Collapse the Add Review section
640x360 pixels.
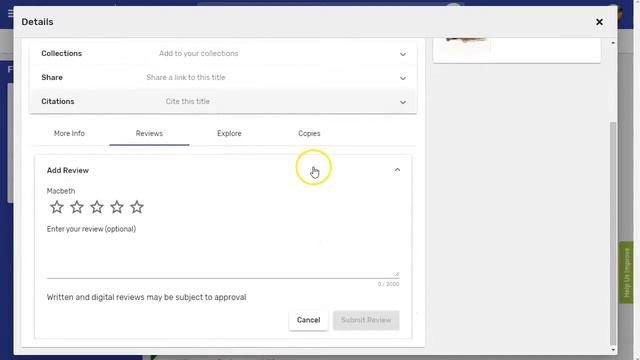(397, 170)
